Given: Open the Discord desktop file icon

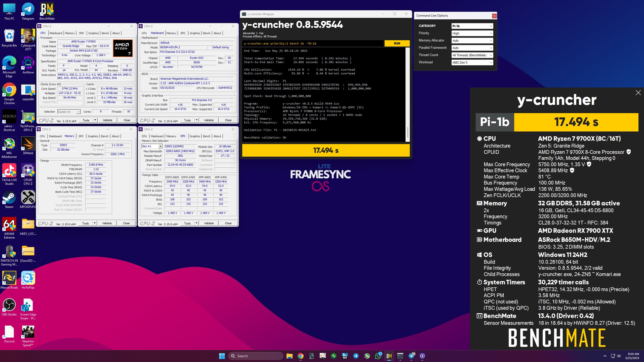Looking at the screenshot, I should 9,334.
